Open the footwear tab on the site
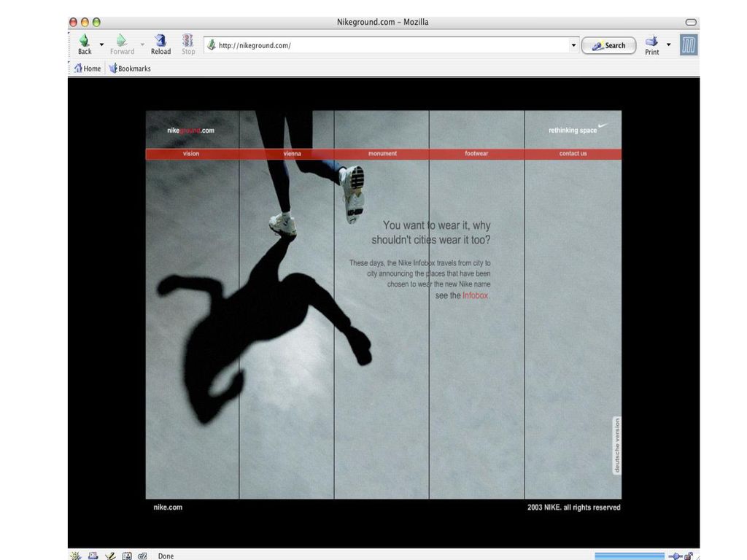The height and width of the screenshot is (560, 747). tap(476, 153)
